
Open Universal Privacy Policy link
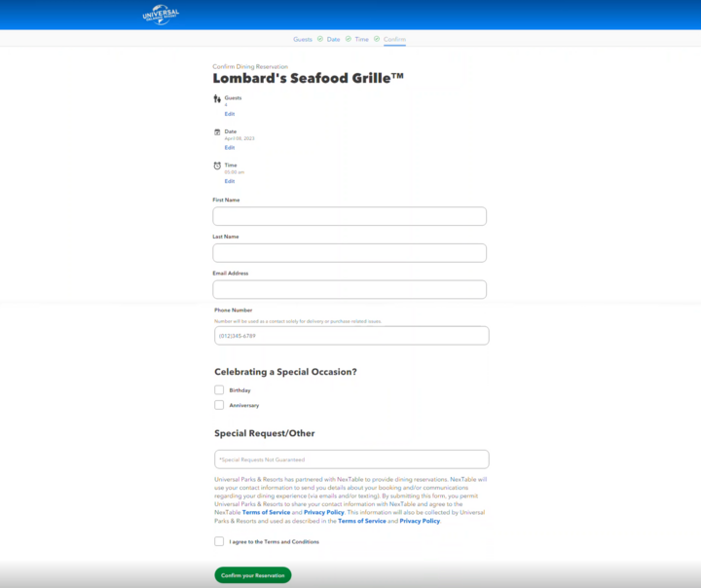(420, 521)
